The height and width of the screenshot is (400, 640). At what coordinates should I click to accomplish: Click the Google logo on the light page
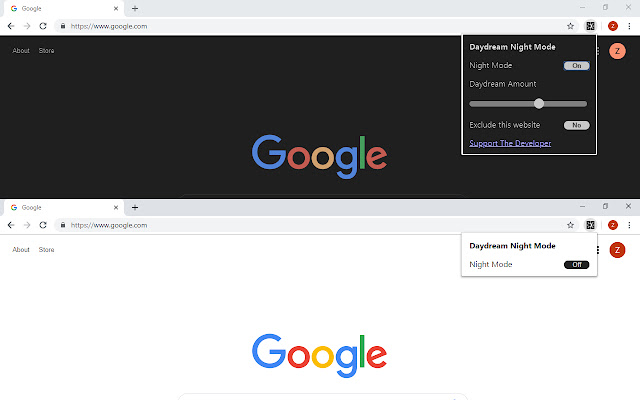coord(320,356)
